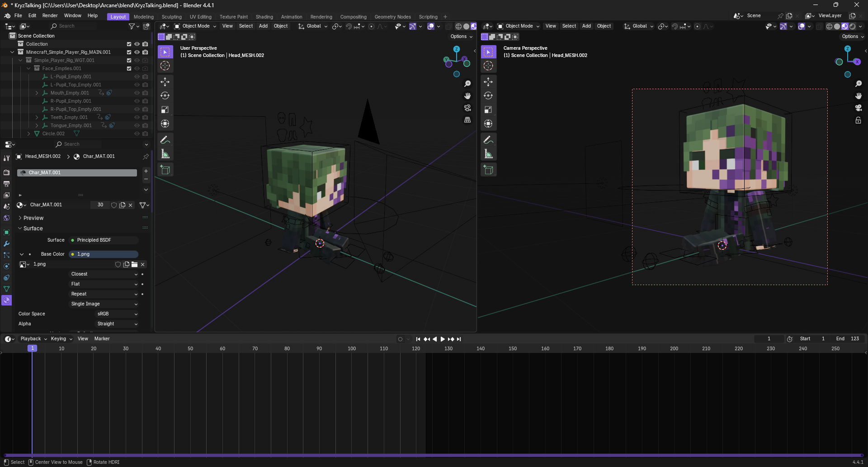Switch to the Modeling workspace tab
This screenshot has height=467, width=868.
click(x=144, y=17)
